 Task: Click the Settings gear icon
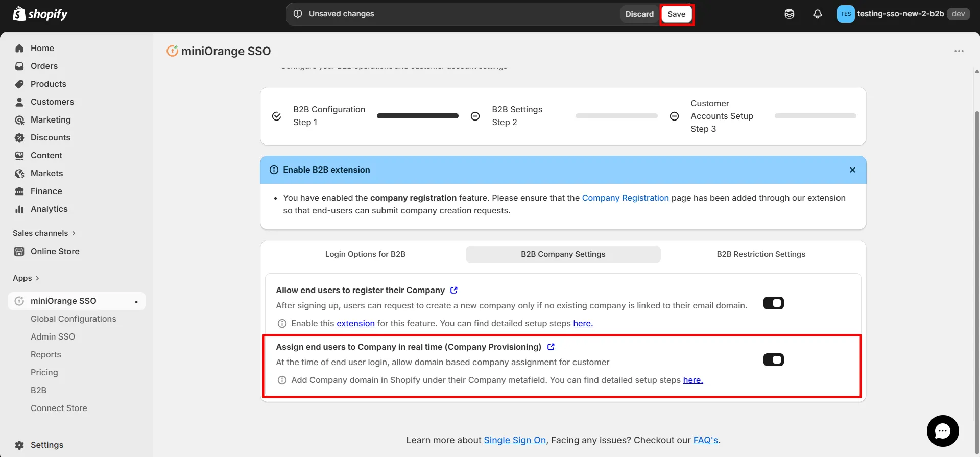[19, 445]
